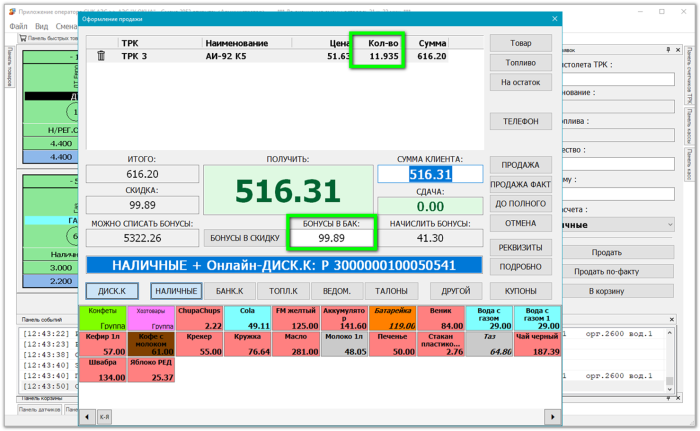Image resolution: width=700 pixels, height=431 pixels.
Task: Add Швабра product tile
Action: pyautogui.click(x=103, y=370)
